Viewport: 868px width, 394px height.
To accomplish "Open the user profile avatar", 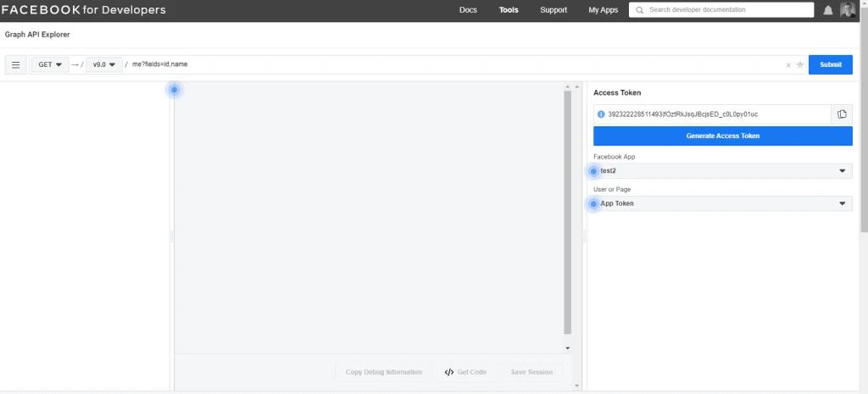I will click(x=849, y=10).
